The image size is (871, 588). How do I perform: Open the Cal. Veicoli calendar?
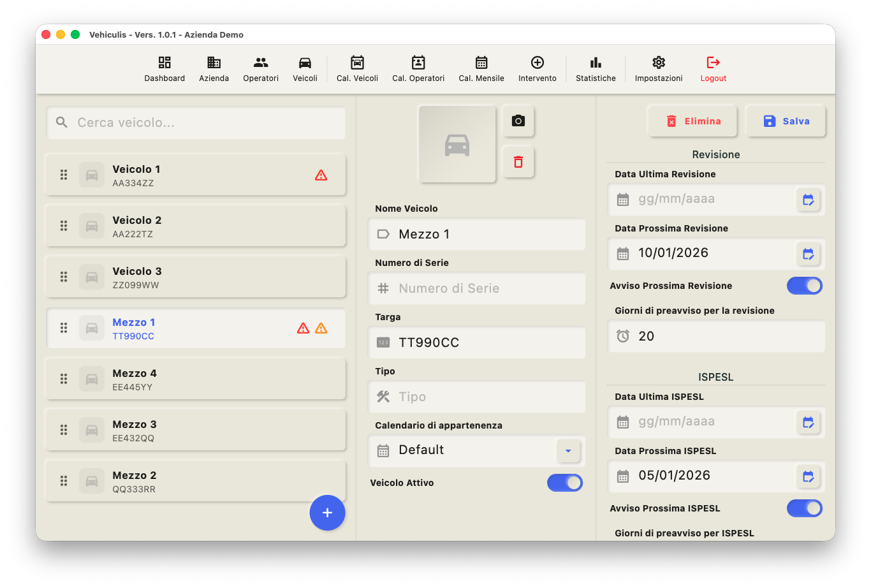[x=357, y=69]
